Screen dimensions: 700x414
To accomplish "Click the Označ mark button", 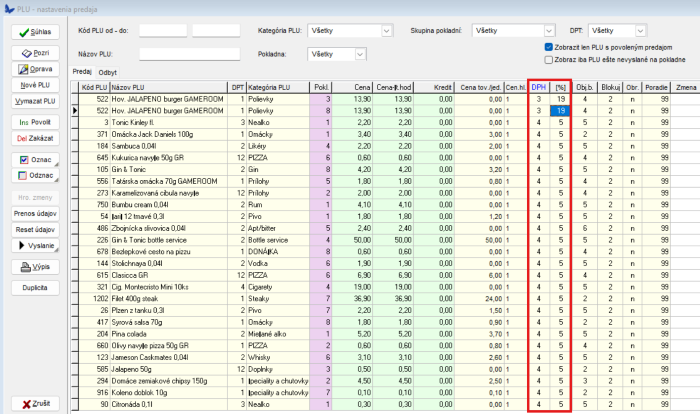I will (35, 159).
